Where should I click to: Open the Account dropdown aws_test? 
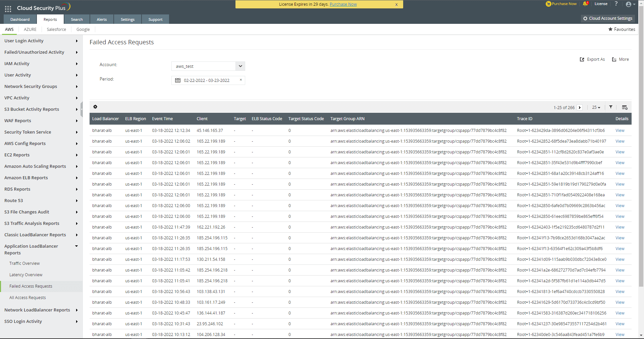point(208,66)
